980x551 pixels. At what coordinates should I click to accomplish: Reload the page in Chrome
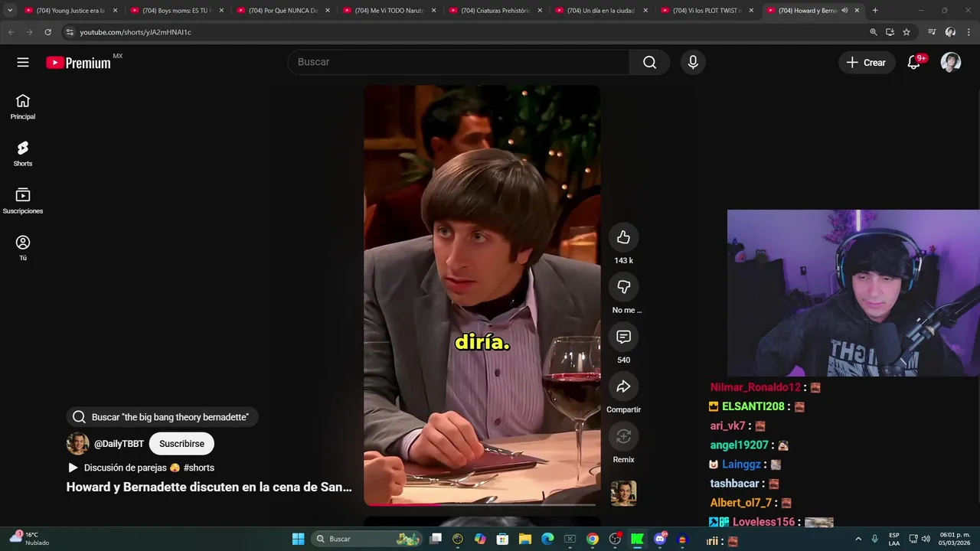[47, 32]
